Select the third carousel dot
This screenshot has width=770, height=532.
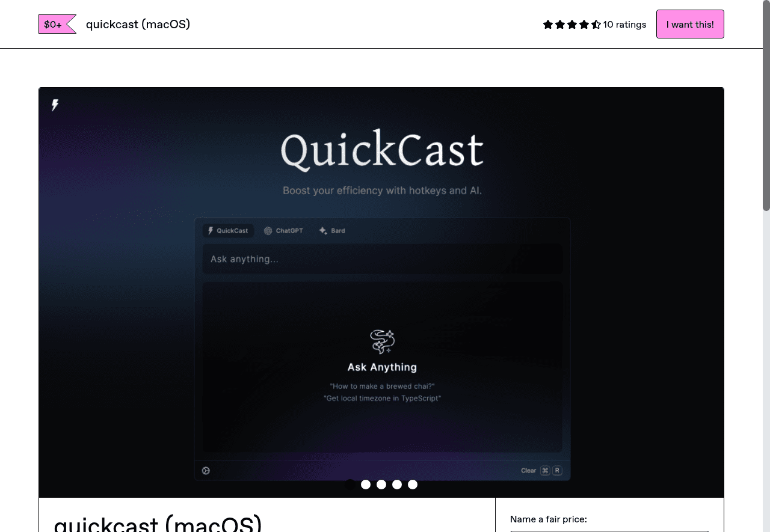point(381,485)
